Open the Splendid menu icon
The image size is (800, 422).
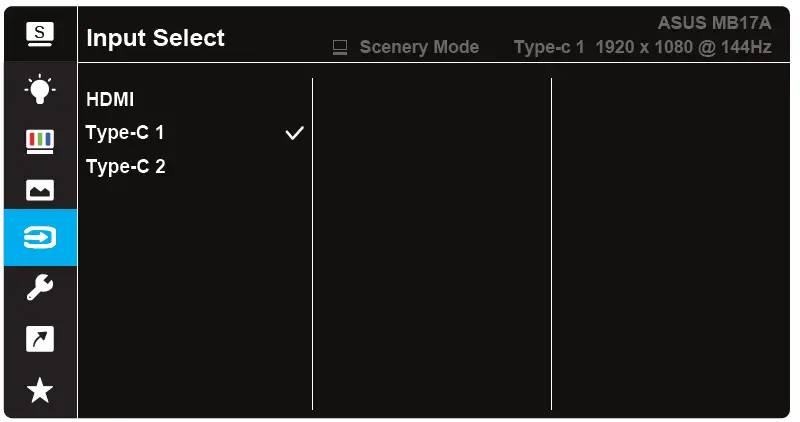click(x=40, y=34)
